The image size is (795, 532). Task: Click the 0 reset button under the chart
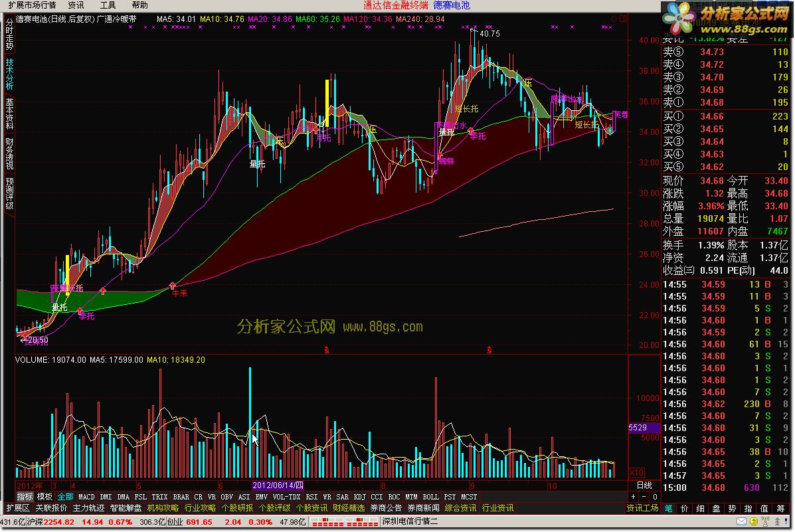[x=655, y=497]
